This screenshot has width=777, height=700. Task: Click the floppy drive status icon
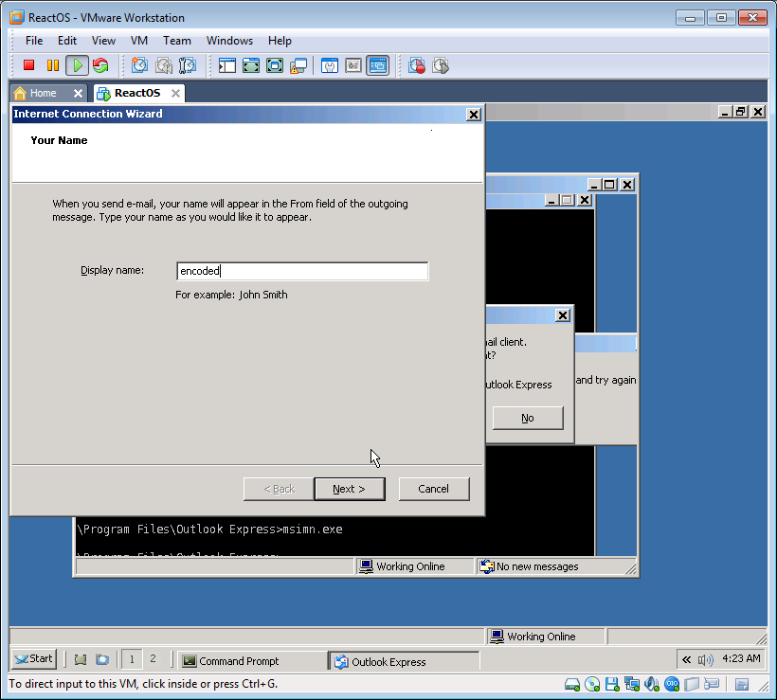[612, 684]
